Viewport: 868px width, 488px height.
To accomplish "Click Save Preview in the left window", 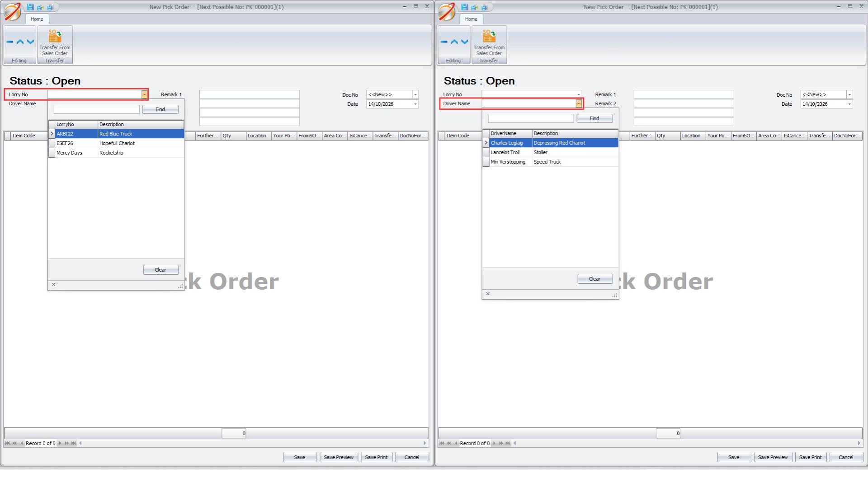I will (x=339, y=457).
